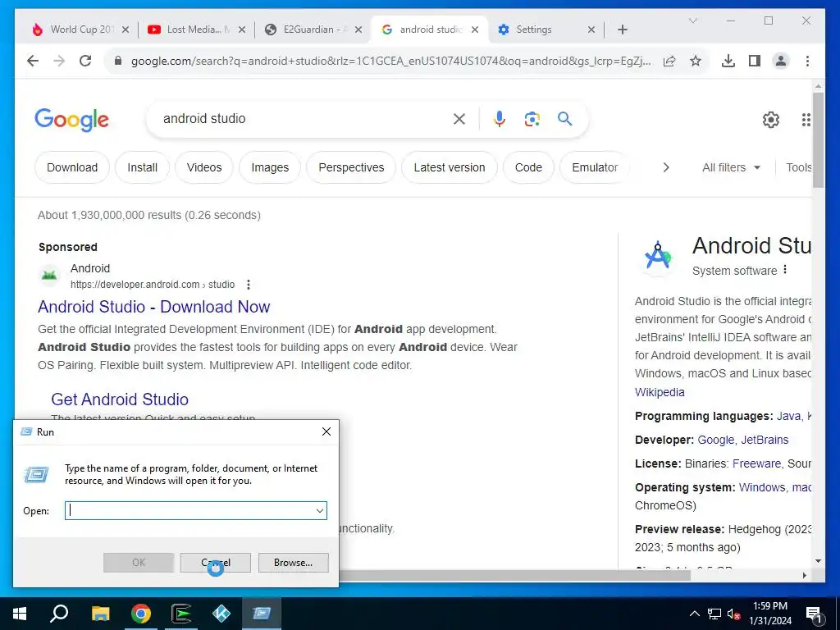Bookmark this page with the star icon
840x630 pixels.
click(696, 61)
